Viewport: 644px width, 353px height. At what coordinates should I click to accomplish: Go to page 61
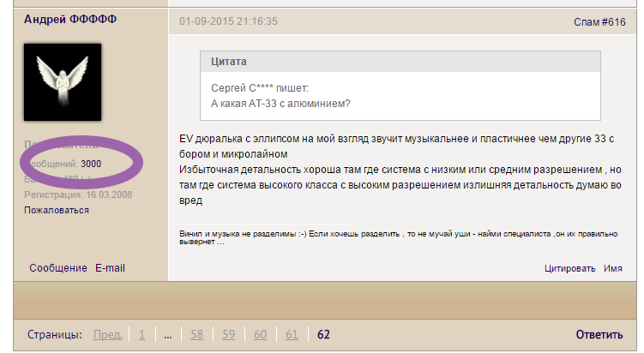[x=292, y=334]
